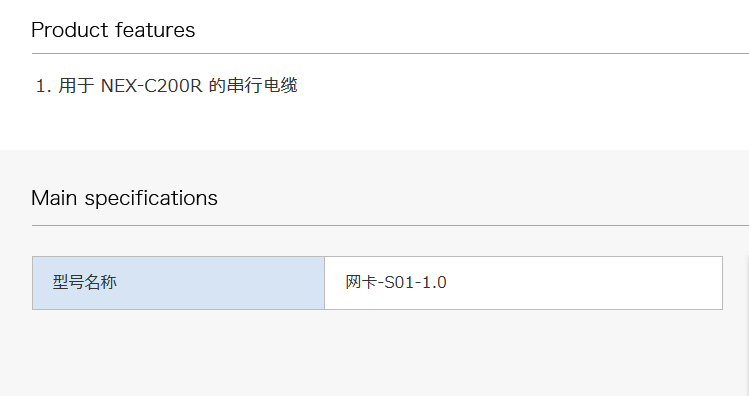Select the '型号名称' header cell
The width and height of the screenshot is (749, 396).
tap(178, 283)
